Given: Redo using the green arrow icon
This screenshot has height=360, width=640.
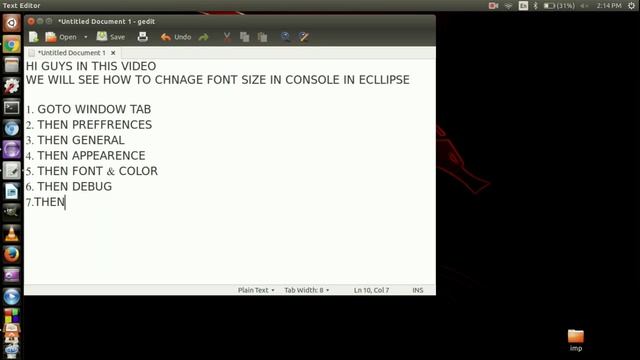Looking at the screenshot, I should (203, 37).
